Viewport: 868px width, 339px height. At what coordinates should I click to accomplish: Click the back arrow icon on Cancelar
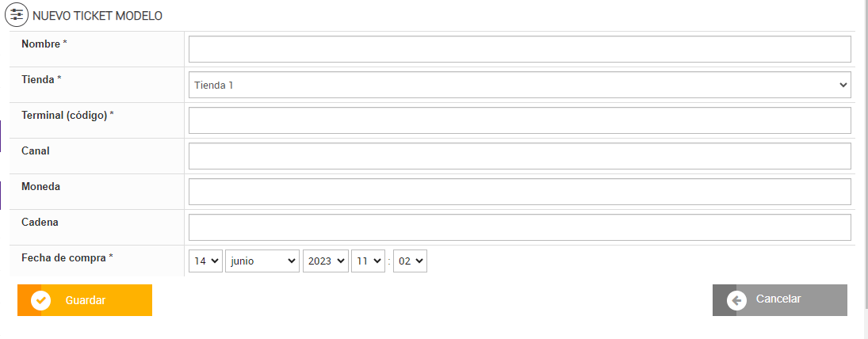[x=736, y=299]
